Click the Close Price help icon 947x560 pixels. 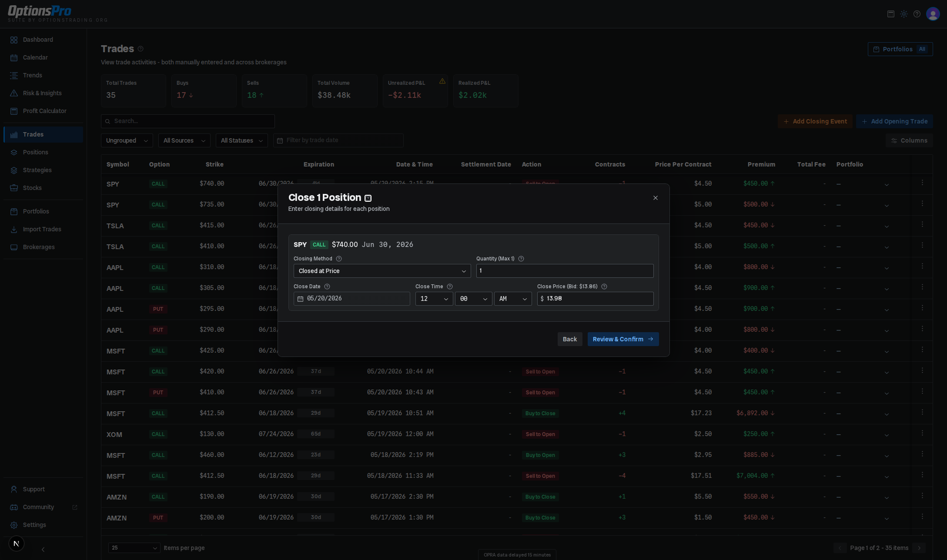click(604, 287)
